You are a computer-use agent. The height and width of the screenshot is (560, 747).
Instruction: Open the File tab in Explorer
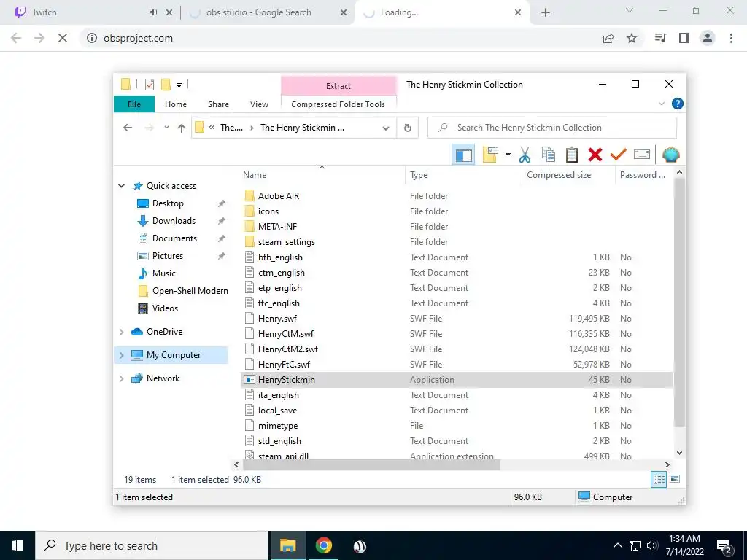click(134, 104)
